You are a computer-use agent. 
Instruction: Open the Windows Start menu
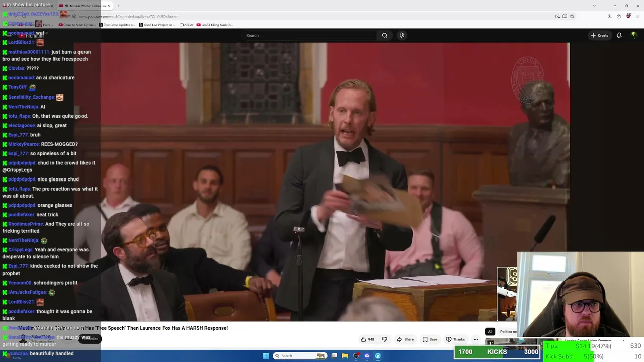(x=266, y=356)
